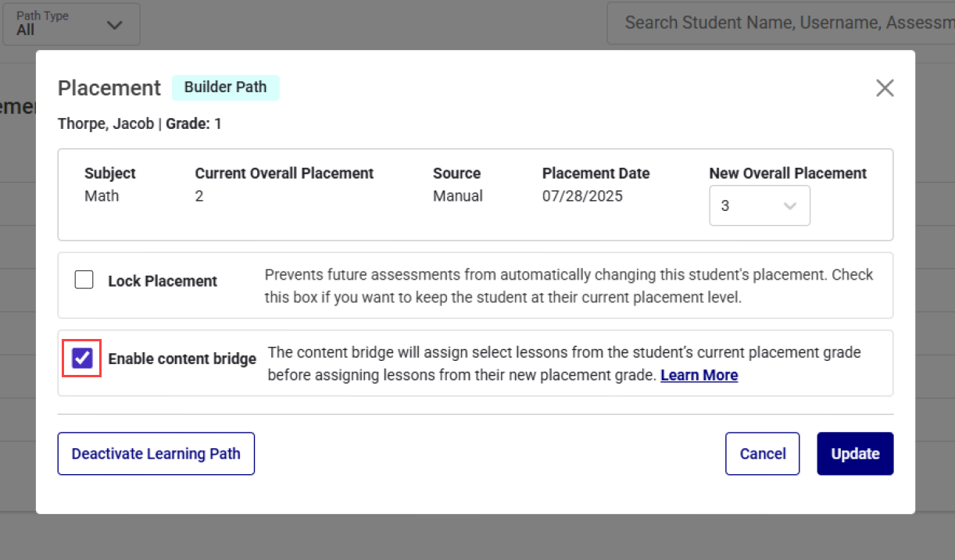
Task: Open the Path Type All dropdown
Action: (71, 24)
